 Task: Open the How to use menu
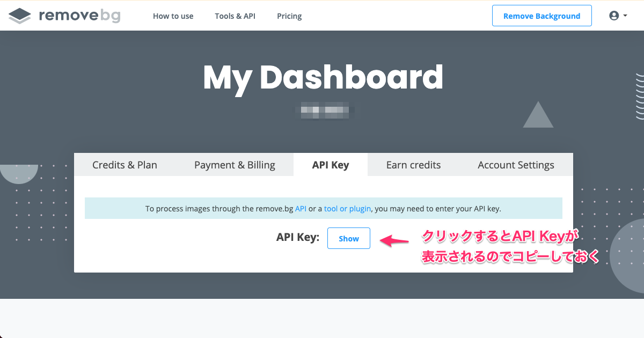pyautogui.click(x=173, y=16)
